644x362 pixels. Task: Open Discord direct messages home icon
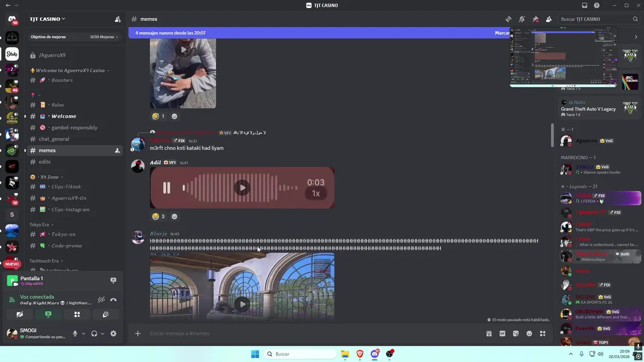tap(12, 19)
